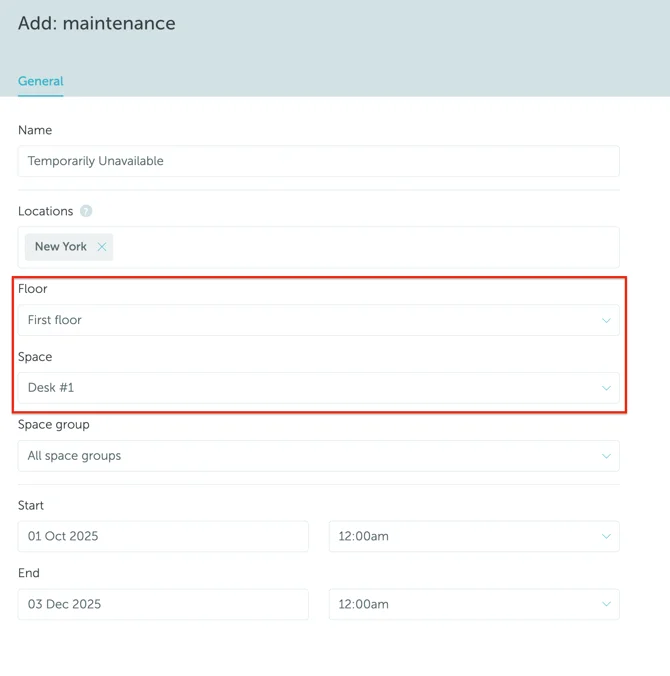Image resolution: width=670 pixels, height=676 pixels.
Task: Expand the All space groups dropdown
Action: (300, 456)
